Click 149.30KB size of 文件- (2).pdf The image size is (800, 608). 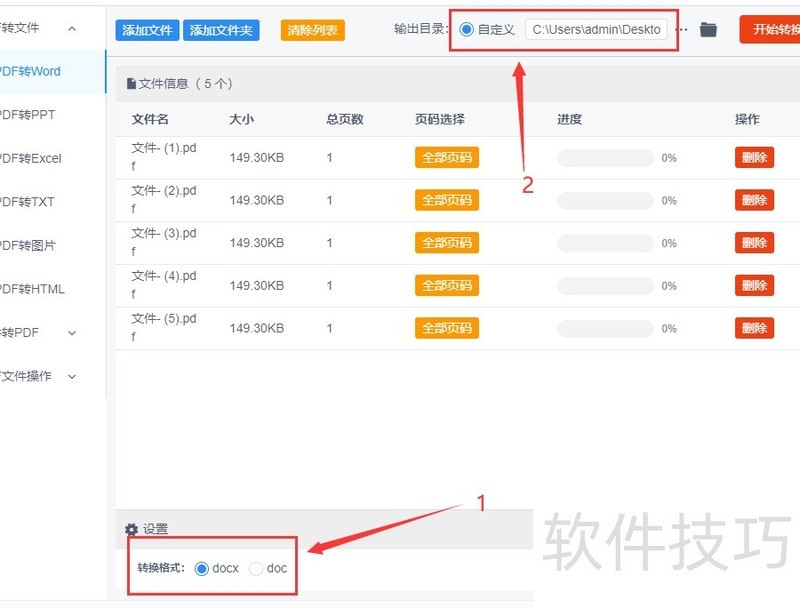click(x=257, y=200)
